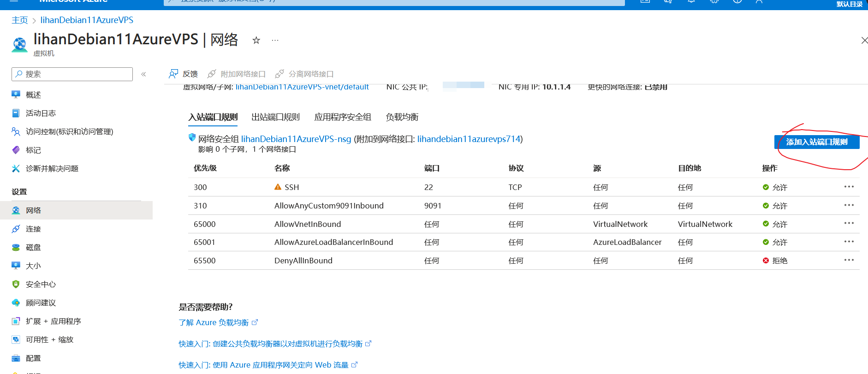Screen dimensions: 868x374
Task: Click the 顾问建议 advisor icon
Action: tap(16, 303)
